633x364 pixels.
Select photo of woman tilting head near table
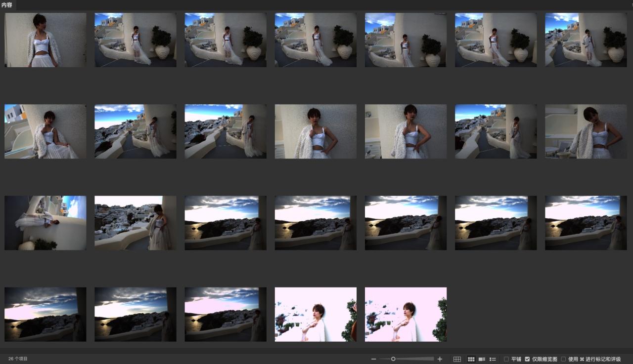coord(586,131)
